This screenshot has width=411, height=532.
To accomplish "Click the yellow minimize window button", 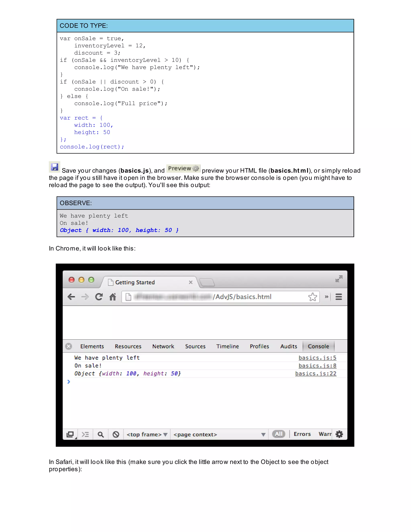I will point(81,280).
